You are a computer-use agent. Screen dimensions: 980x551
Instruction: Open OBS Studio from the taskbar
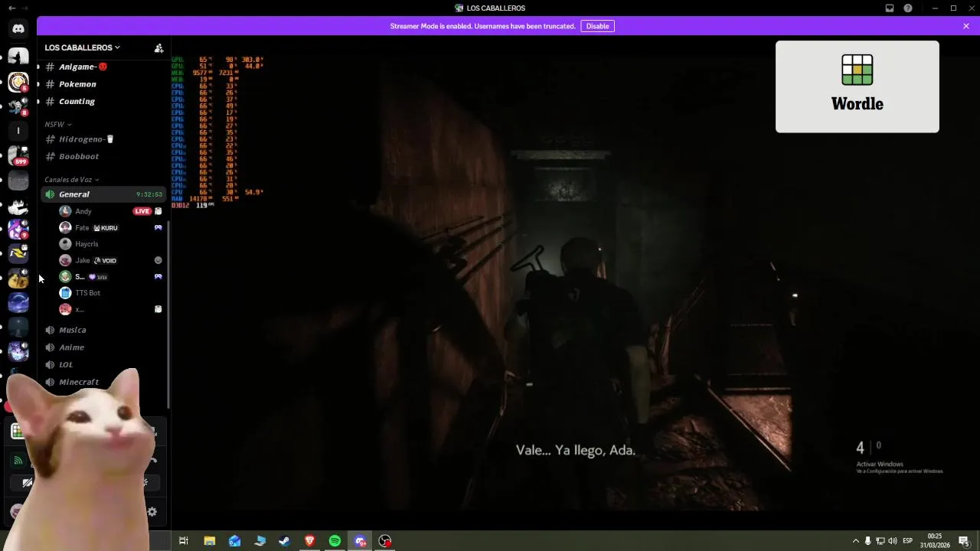385,541
